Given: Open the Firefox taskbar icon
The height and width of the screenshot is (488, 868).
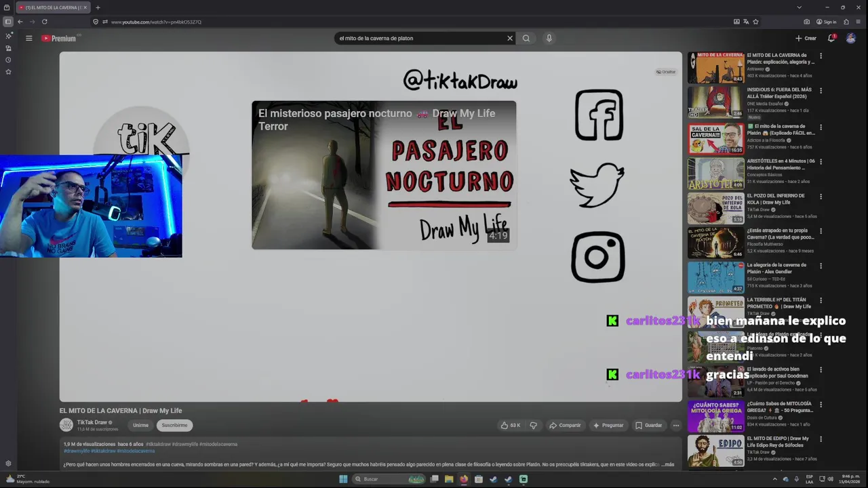Looking at the screenshot, I should coord(464,479).
